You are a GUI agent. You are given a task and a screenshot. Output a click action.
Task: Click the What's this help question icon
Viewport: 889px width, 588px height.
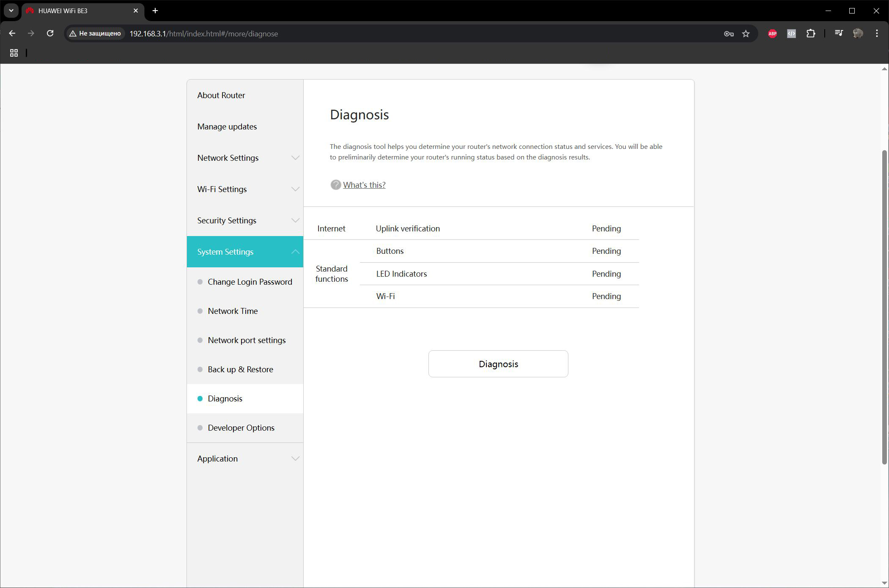(335, 185)
